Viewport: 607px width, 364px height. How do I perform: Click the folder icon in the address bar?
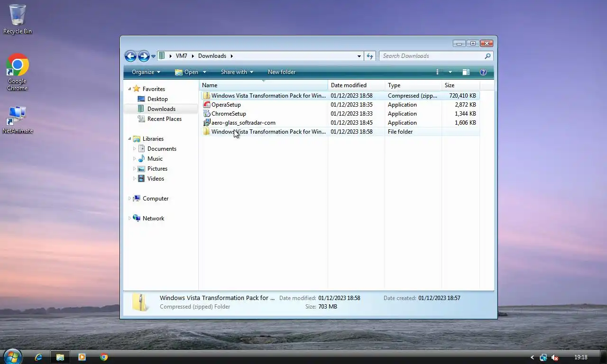pyautogui.click(x=162, y=56)
